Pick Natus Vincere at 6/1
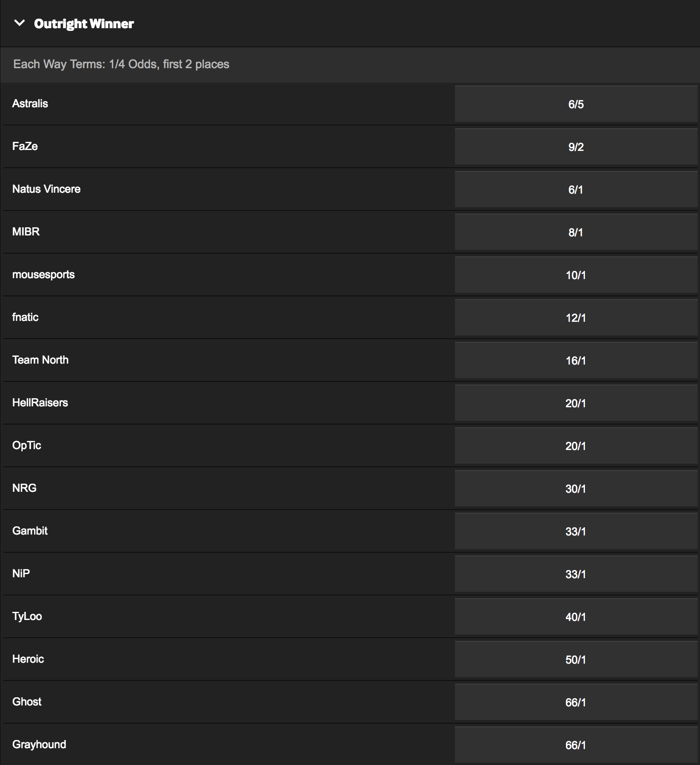 click(576, 190)
